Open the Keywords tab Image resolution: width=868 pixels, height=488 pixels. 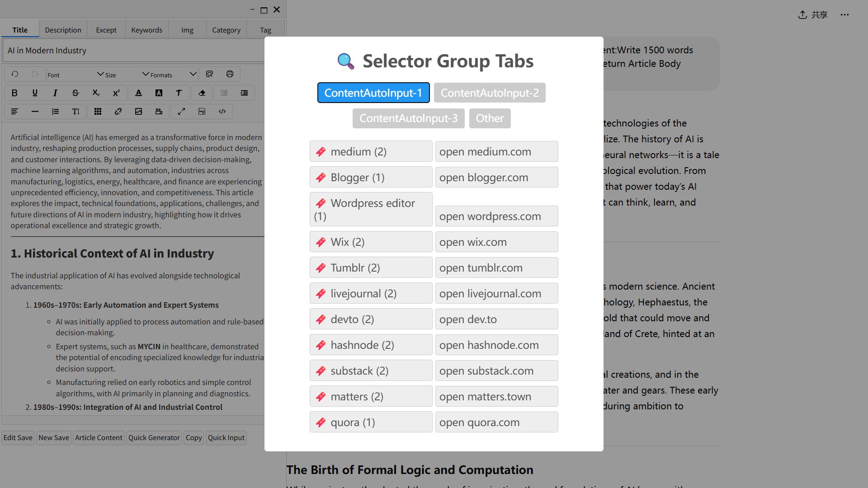click(x=146, y=30)
